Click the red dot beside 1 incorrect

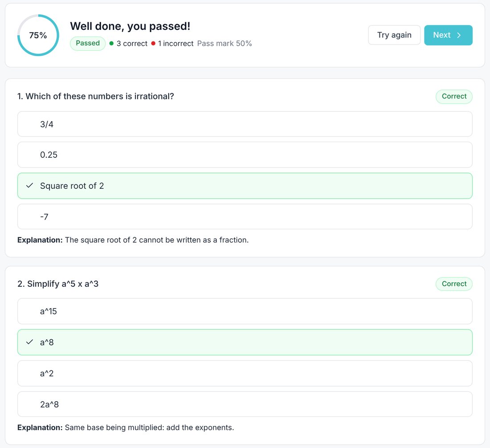click(x=153, y=44)
